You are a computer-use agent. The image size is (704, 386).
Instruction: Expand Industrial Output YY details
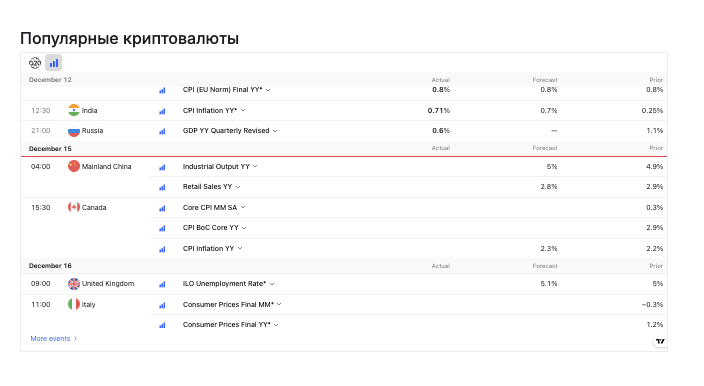click(255, 167)
